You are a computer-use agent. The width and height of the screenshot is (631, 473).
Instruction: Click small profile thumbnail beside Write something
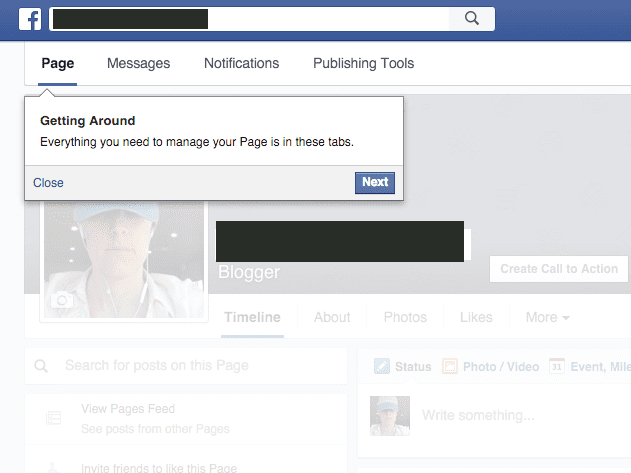pos(390,416)
